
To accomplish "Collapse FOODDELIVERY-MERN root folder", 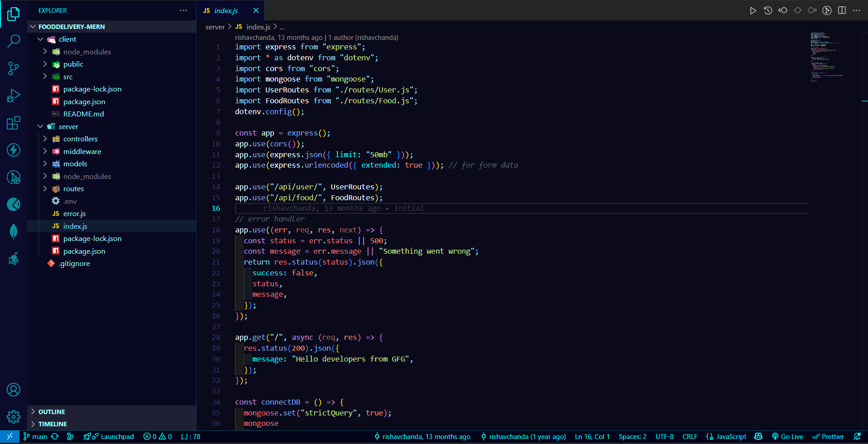I will [112, 27].
